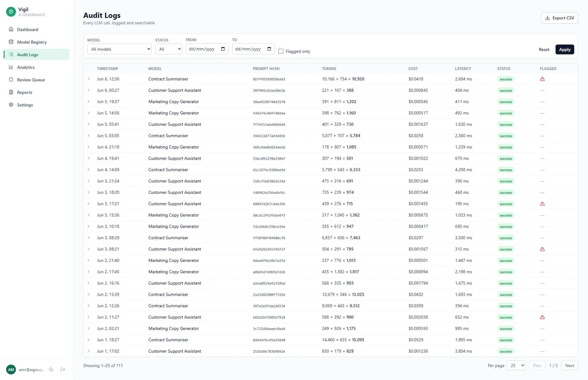Enable the Flagged only checkbox
The height and width of the screenshot is (380, 588).
(281, 52)
